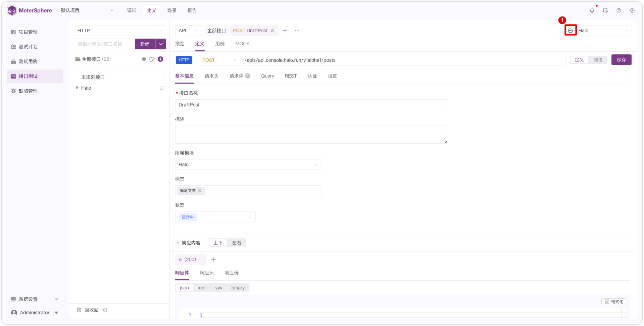Add a module with the purple plus icon
Viewport: 644px width, 326px height.
click(160, 59)
